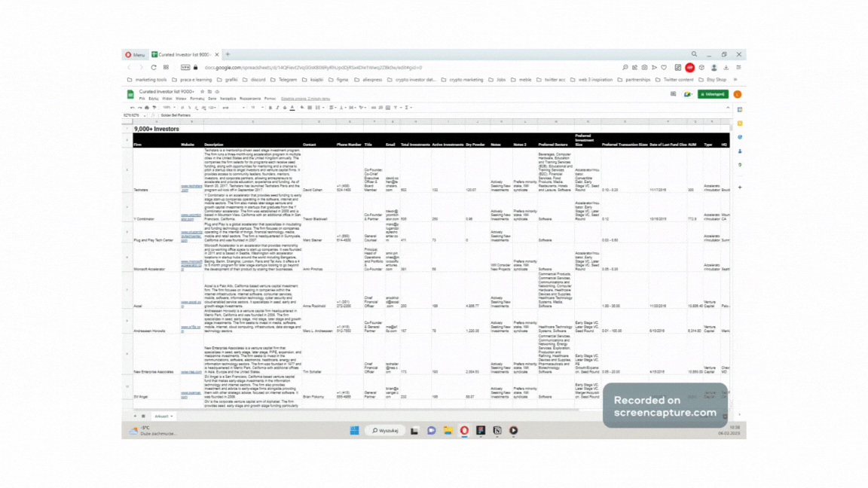Open the text color picker
Image resolution: width=868 pixels, height=488 pixels.
(292, 108)
